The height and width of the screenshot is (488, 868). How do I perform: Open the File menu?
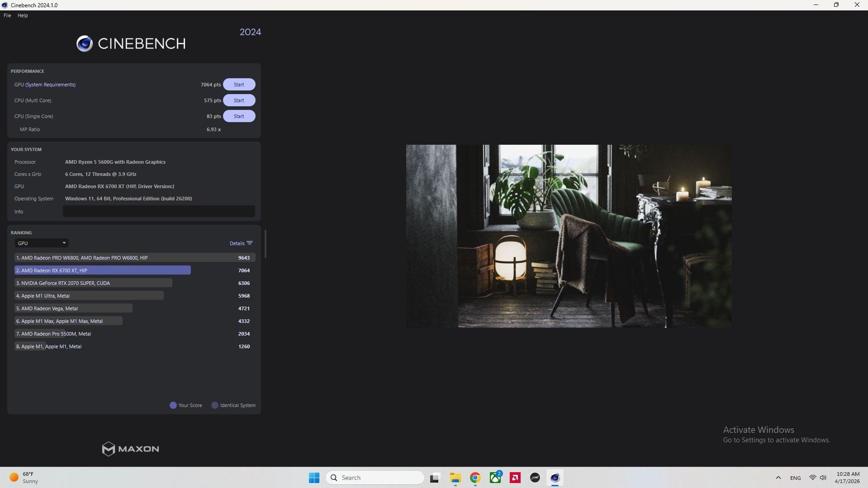(x=7, y=15)
